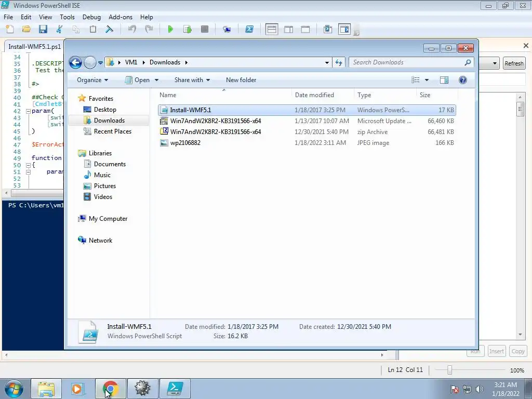Collapse the param block at line 42

click(28, 111)
